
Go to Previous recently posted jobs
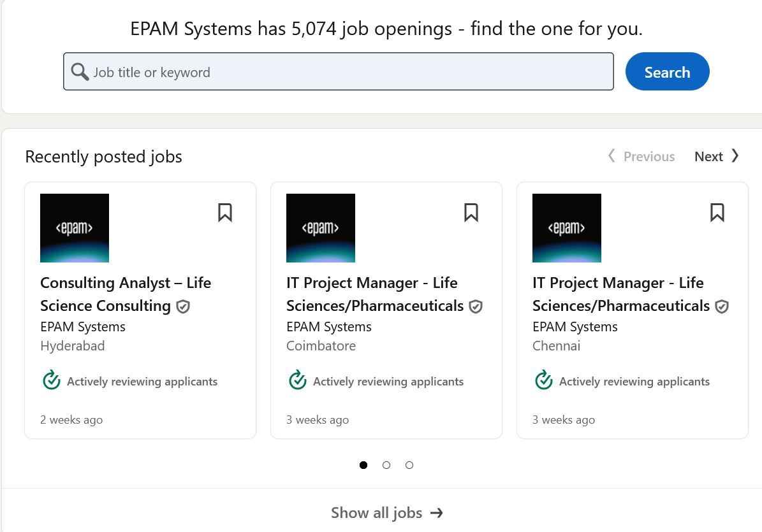(x=641, y=156)
